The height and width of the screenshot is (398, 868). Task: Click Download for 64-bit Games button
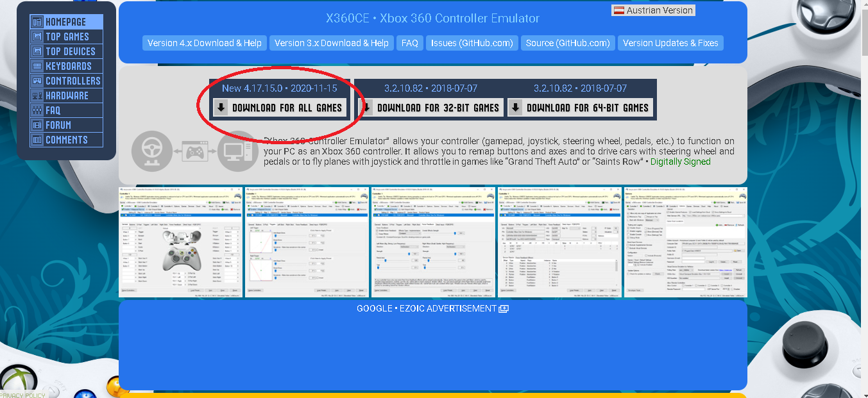[x=581, y=108]
